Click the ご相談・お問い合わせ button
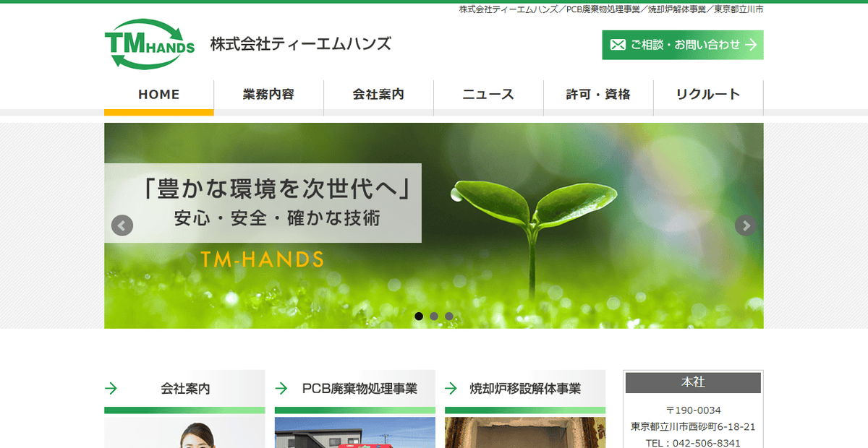 pos(682,44)
